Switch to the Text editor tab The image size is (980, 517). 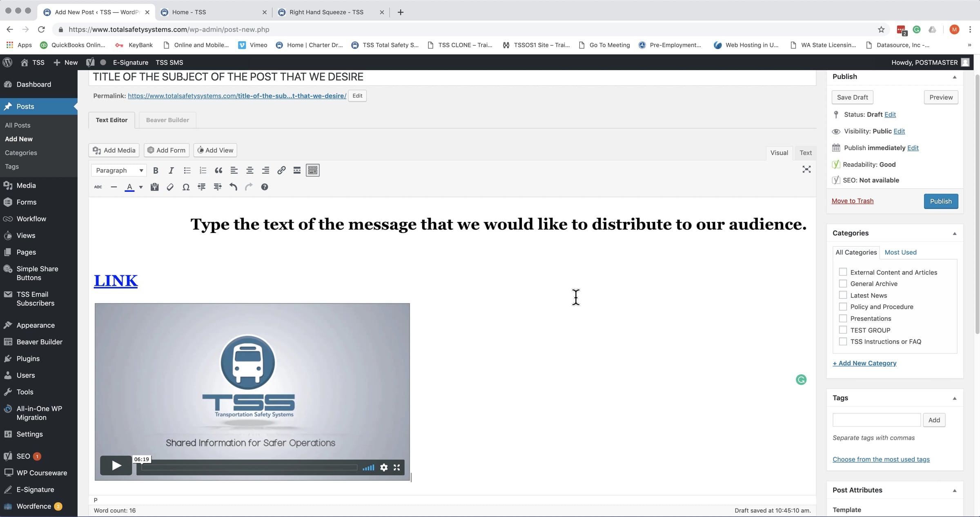coord(805,153)
